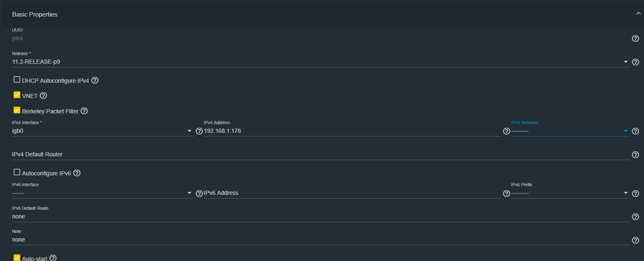Open the IPv6 Prefix dropdown
This screenshot has height=261, width=644.
(x=570, y=193)
